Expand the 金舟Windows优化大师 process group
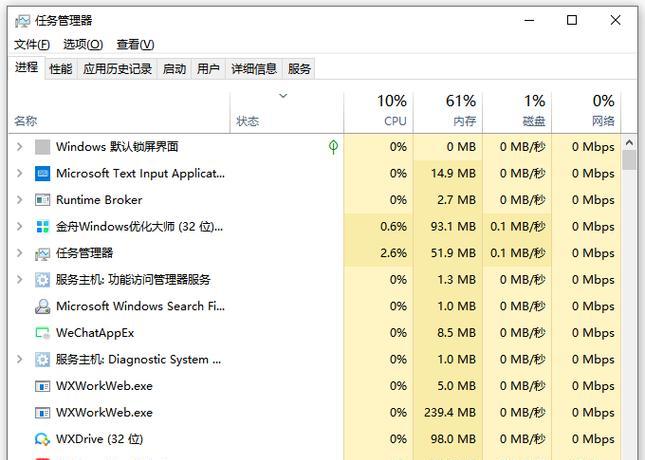The width and height of the screenshot is (645, 460). coord(19,226)
